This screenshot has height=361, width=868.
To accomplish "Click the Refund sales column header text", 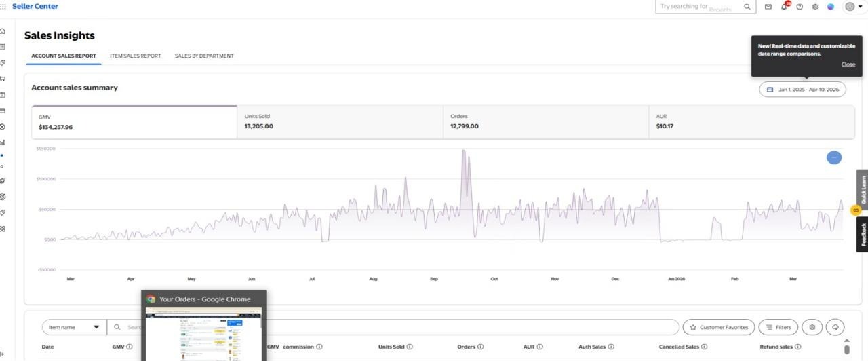I will [776, 347].
